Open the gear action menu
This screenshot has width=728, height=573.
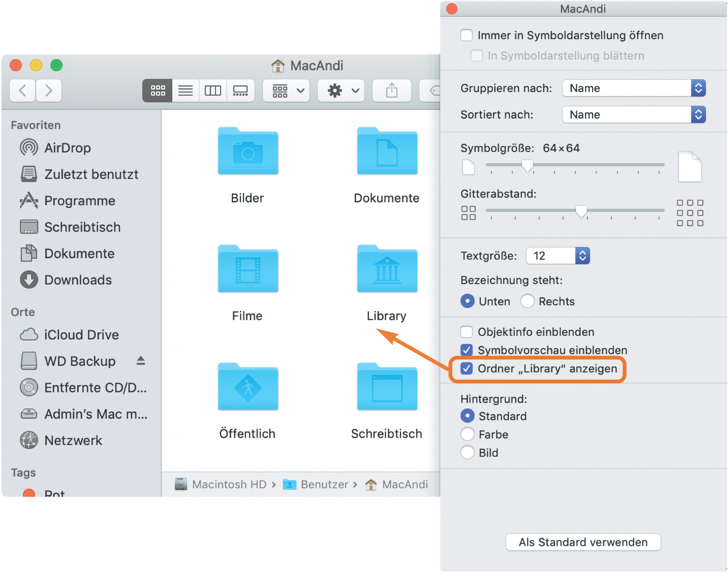click(x=341, y=91)
